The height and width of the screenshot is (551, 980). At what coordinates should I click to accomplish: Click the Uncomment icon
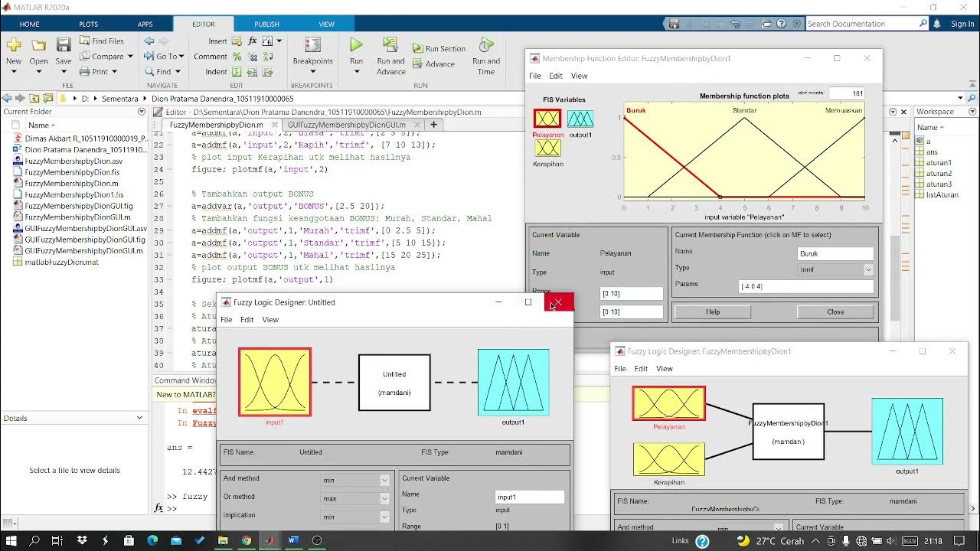252,57
